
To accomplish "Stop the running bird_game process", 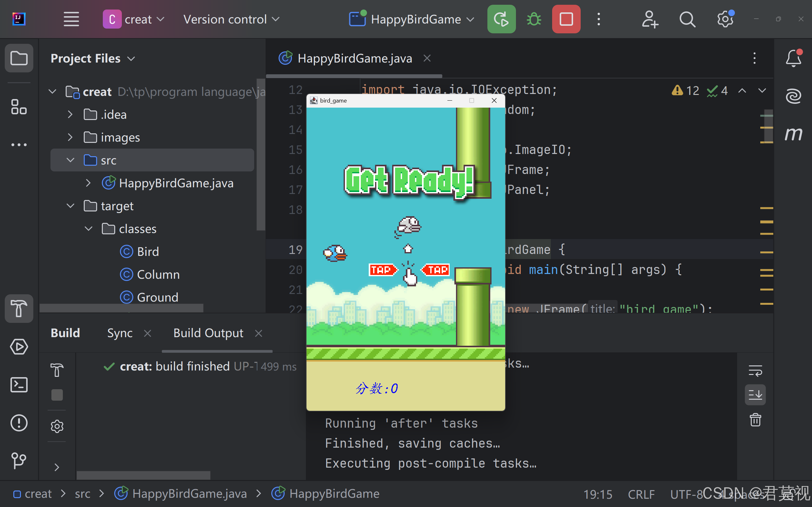I will tap(566, 19).
